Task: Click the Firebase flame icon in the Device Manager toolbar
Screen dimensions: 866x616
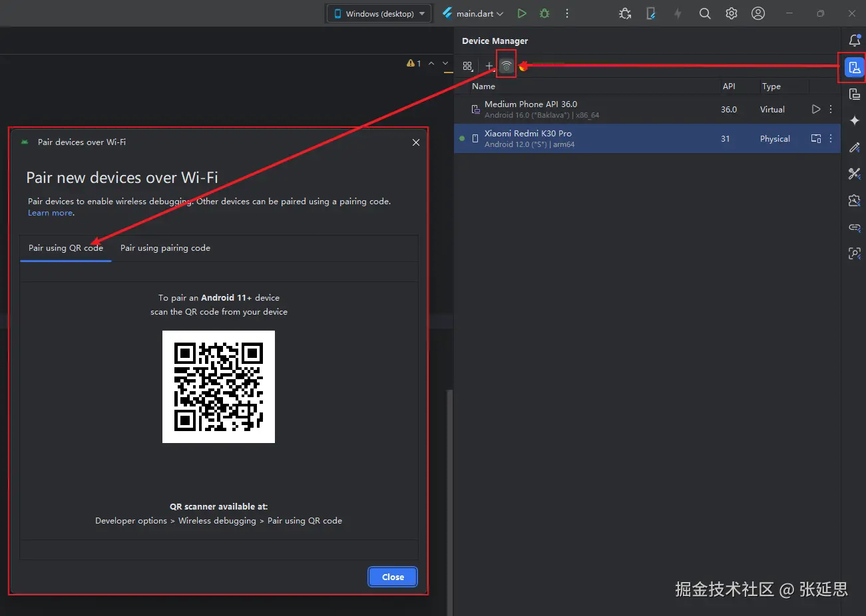Action: (x=523, y=66)
